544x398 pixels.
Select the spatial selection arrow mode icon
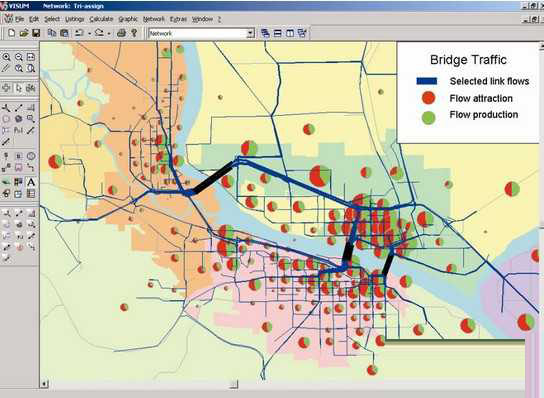(19, 88)
